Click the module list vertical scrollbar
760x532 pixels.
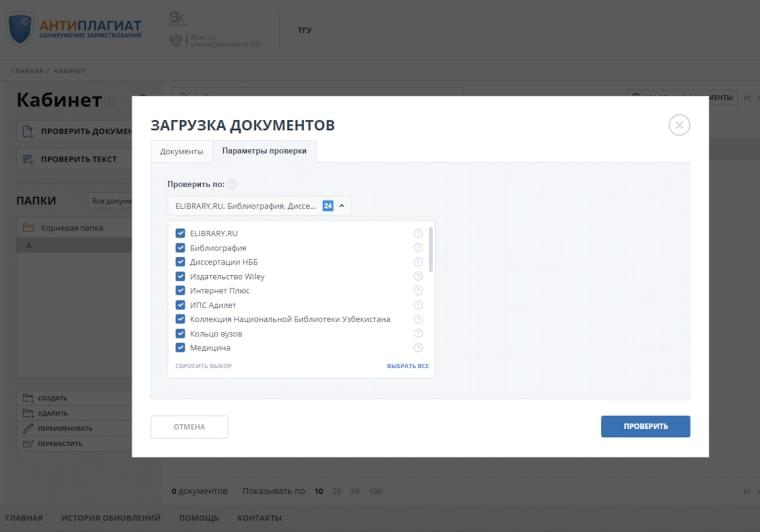[x=431, y=250]
